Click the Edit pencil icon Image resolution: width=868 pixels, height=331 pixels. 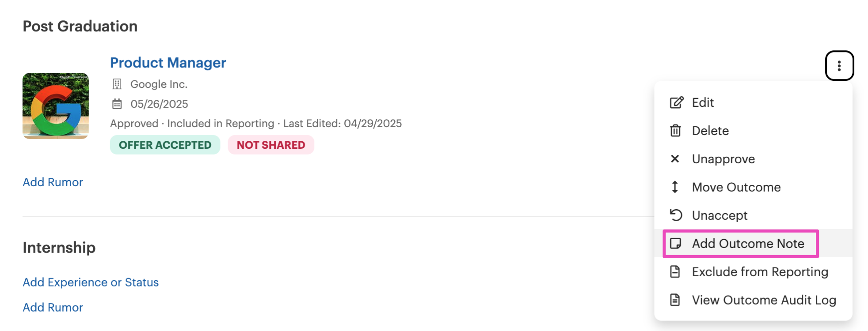(676, 102)
